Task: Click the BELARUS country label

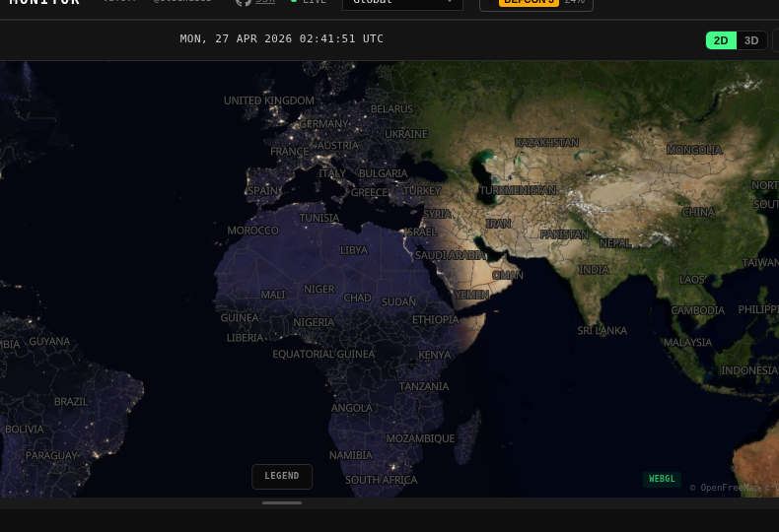Action: point(392,109)
